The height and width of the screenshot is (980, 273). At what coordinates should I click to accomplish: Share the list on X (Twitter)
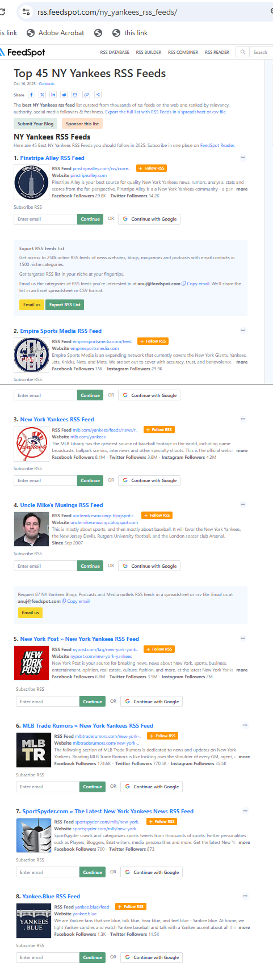42,95
